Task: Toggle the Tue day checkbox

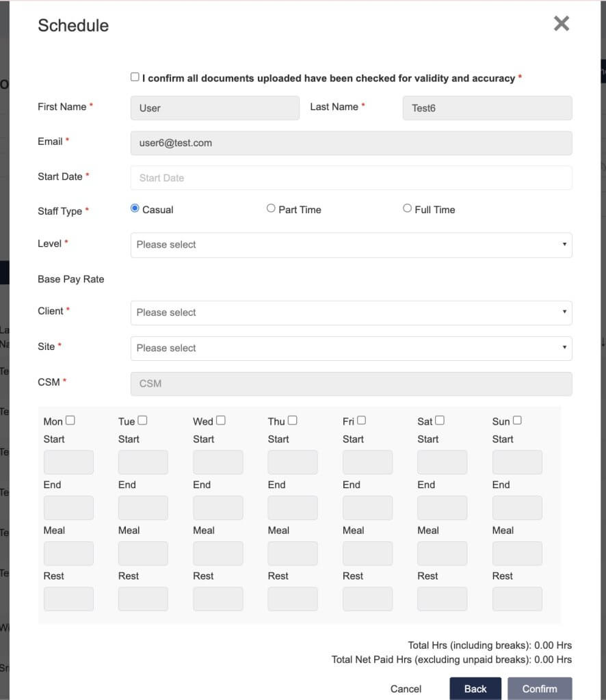Action: (x=142, y=420)
